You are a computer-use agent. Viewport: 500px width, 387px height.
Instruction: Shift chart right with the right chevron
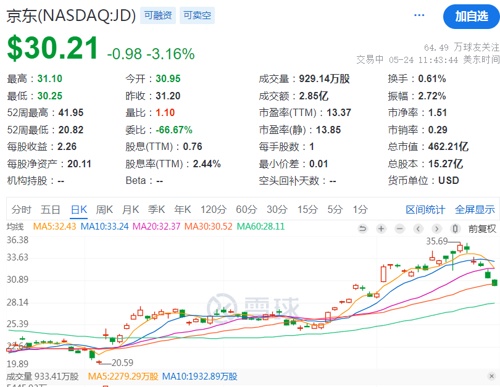tap(437, 229)
